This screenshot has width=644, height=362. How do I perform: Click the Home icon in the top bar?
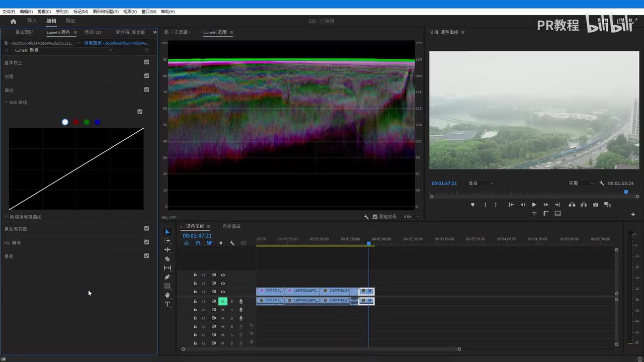pyautogui.click(x=14, y=21)
